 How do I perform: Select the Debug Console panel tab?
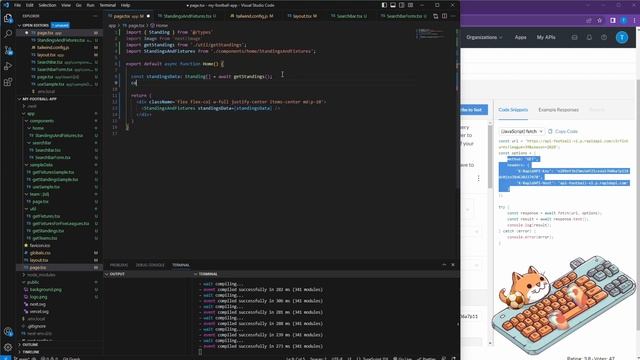(x=150, y=265)
